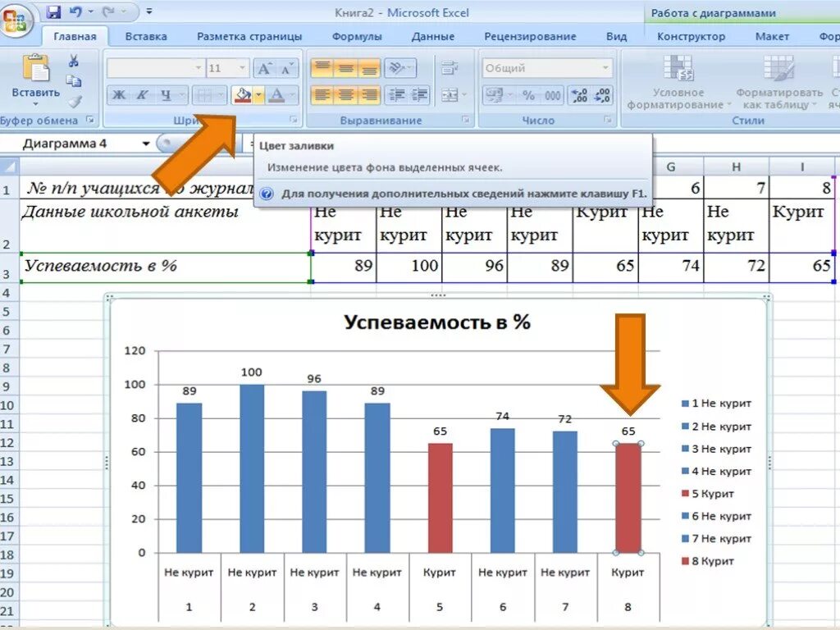This screenshot has height=630, width=840.
Task: Toggle underline Ч formatting
Action: coord(166,95)
